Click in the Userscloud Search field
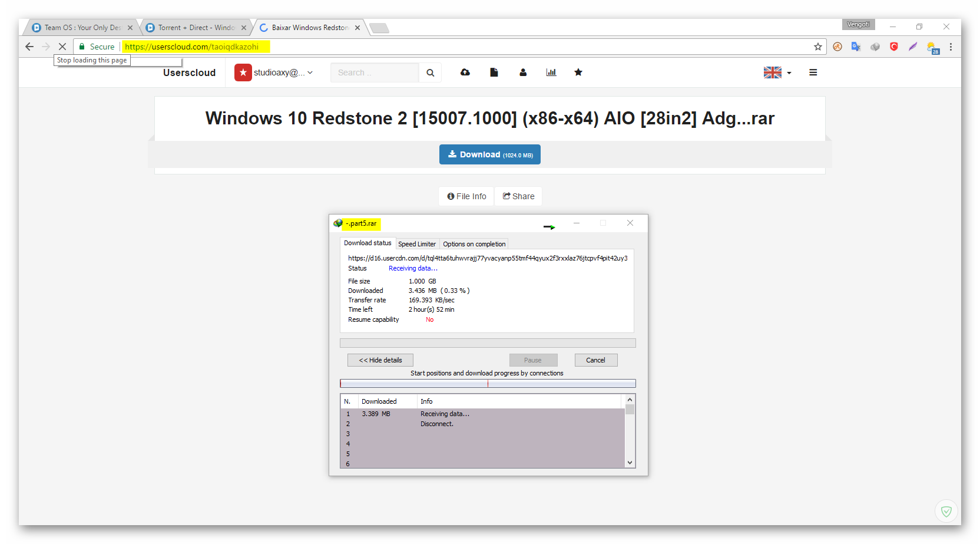980x544 pixels. point(375,72)
